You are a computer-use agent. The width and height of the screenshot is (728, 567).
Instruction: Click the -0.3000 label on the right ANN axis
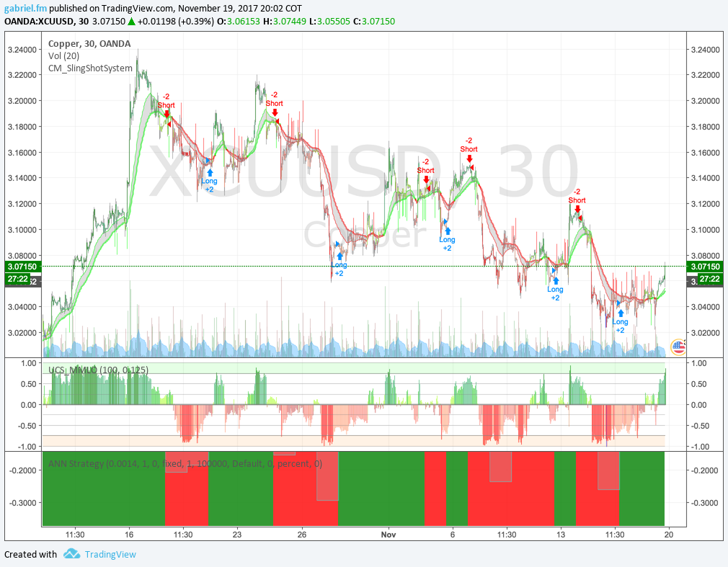coord(705,503)
